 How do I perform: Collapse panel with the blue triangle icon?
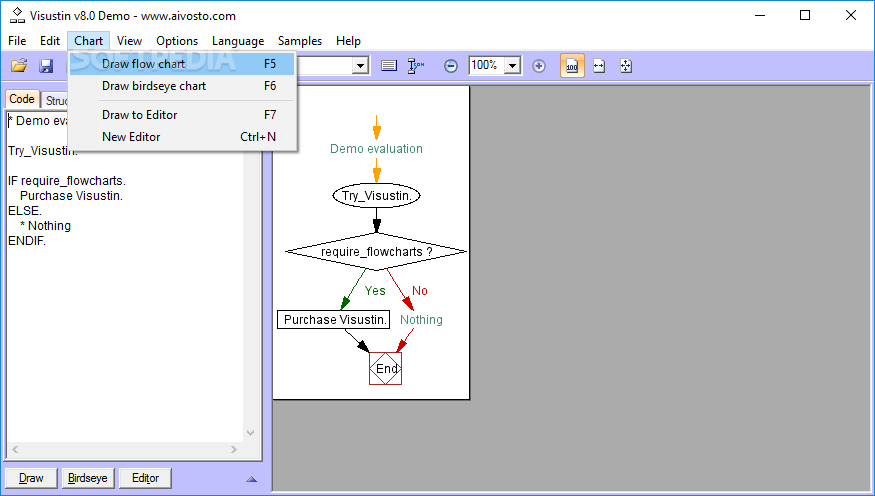pos(251,479)
